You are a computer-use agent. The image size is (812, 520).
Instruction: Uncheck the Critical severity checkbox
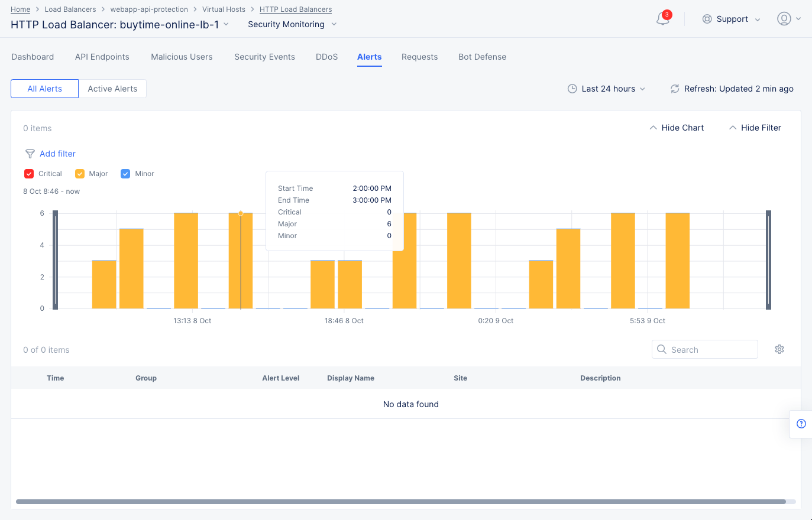coord(29,173)
